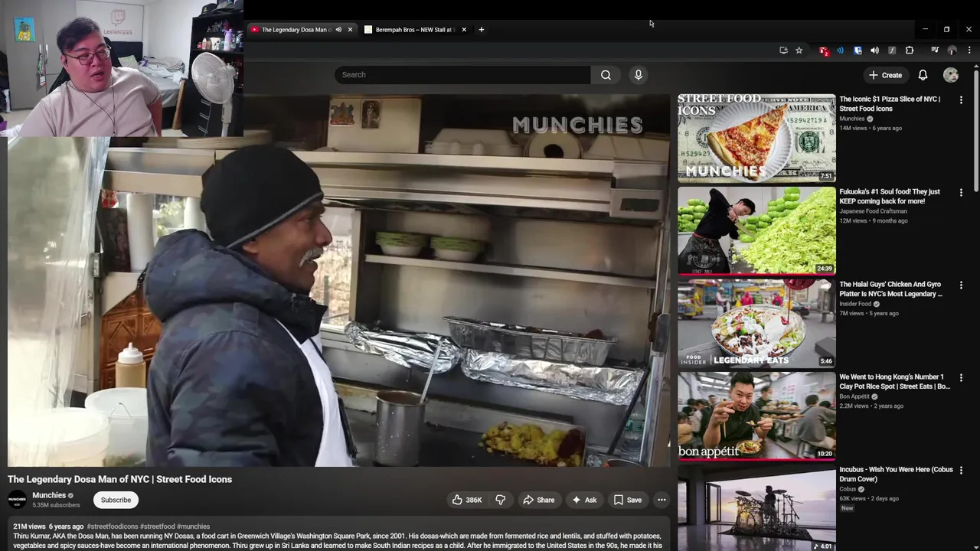This screenshot has width=980, height=551.
Task: Open options for Incubus drum cover video
Action: 961,470
